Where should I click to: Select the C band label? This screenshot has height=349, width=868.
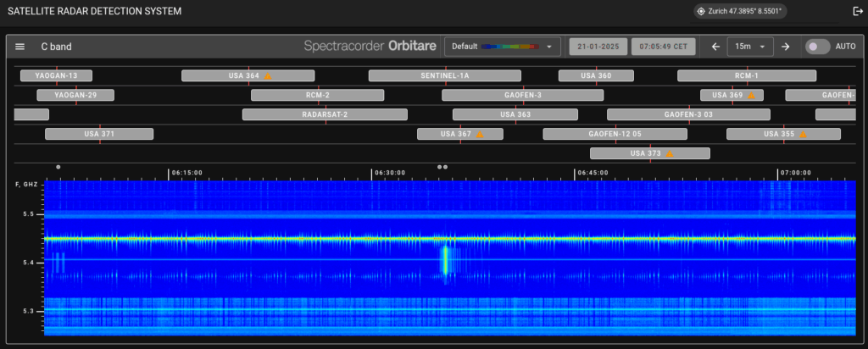tap(55, 47)
